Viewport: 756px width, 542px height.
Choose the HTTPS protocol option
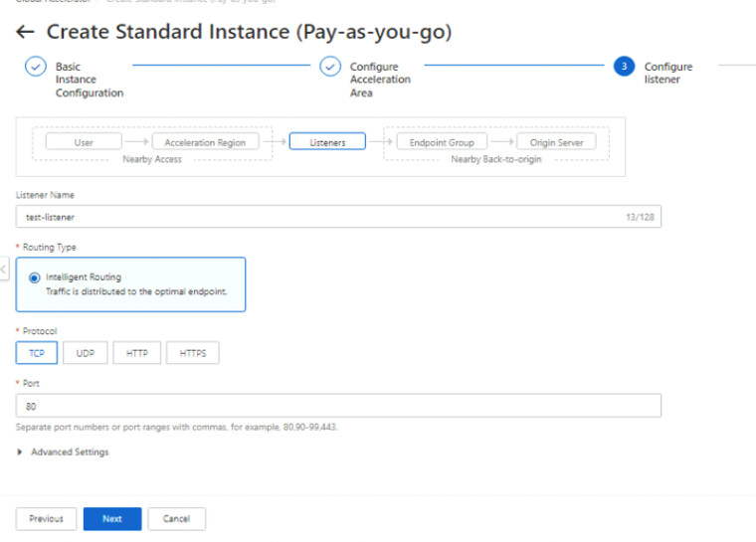coord(193,353)
